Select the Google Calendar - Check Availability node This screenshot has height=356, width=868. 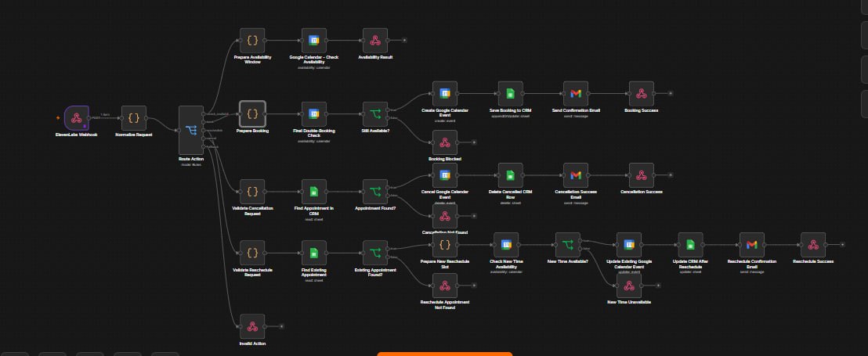point(314,41)
